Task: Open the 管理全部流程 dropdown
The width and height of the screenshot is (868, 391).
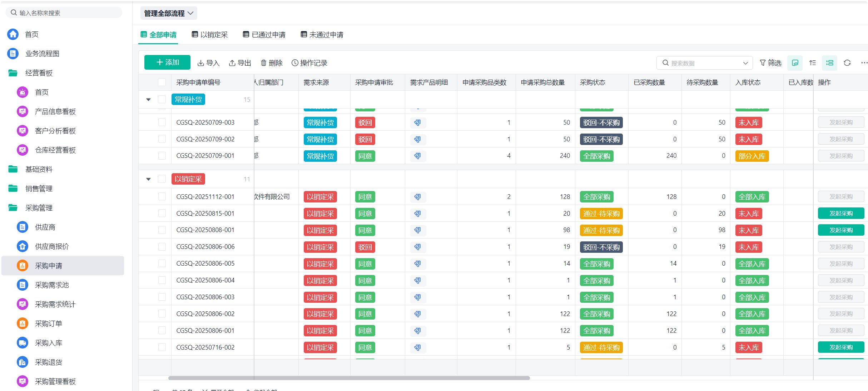Action: click(x=168, y=13)
